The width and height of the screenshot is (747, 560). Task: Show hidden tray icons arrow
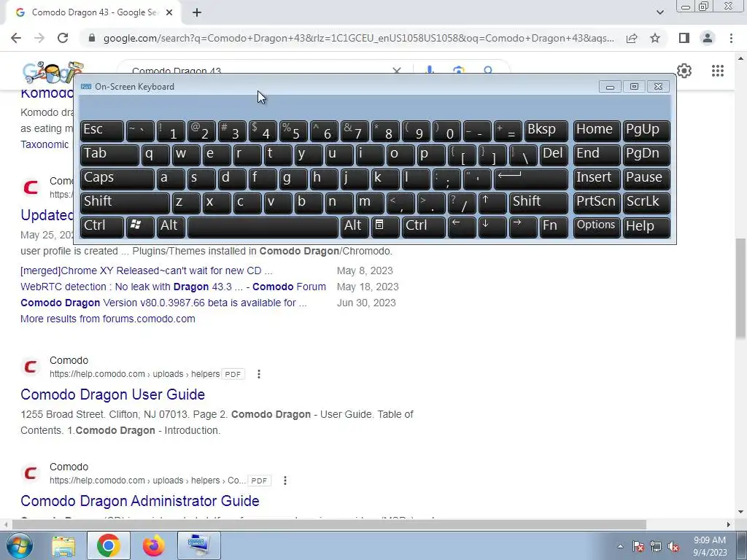click(620, 546)
